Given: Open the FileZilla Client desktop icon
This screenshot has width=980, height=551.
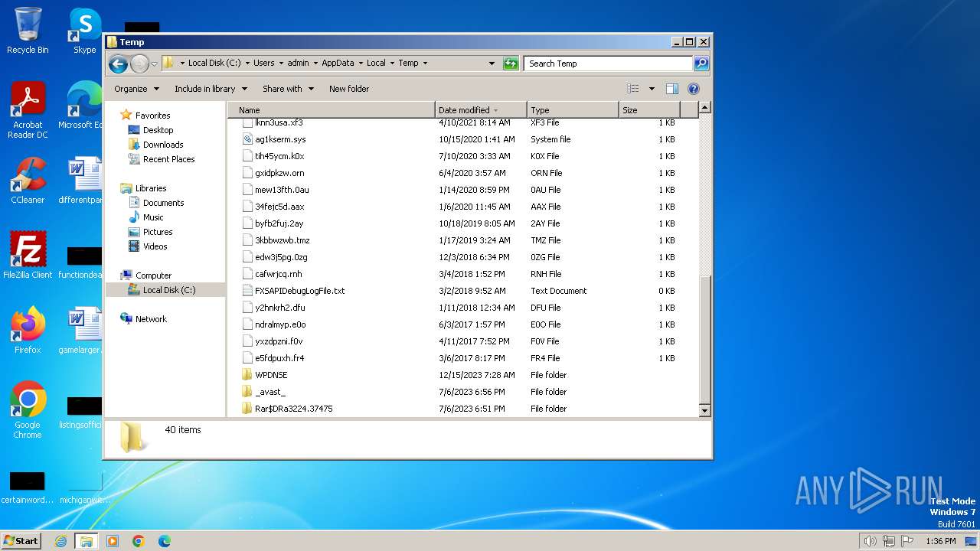Looking at the screenshot, I should [x=28, y=256].
